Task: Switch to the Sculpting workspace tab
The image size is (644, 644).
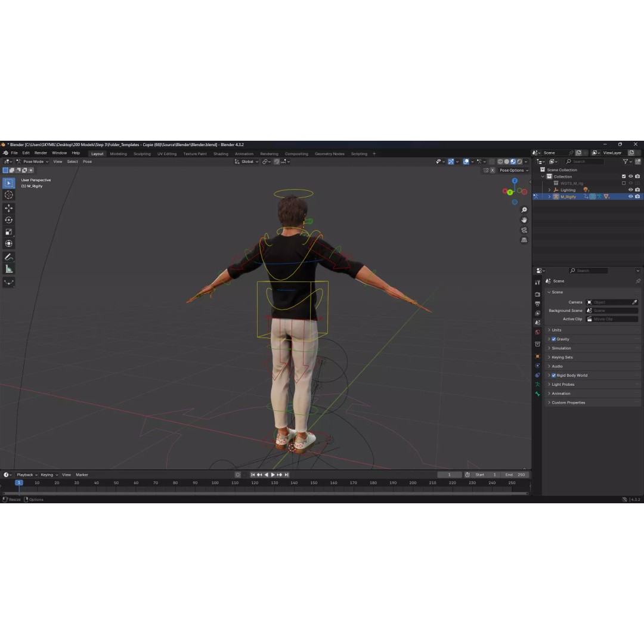Action: pyautogui.click(x=142, y=154)
